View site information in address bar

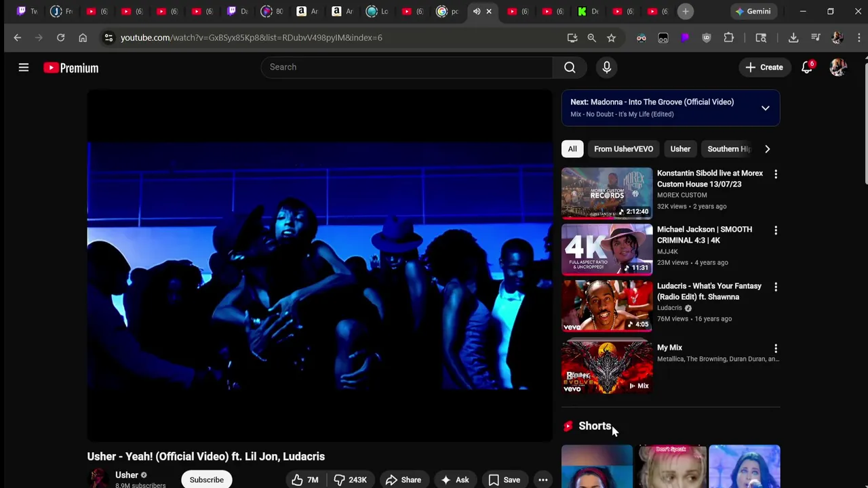[108, 38]
